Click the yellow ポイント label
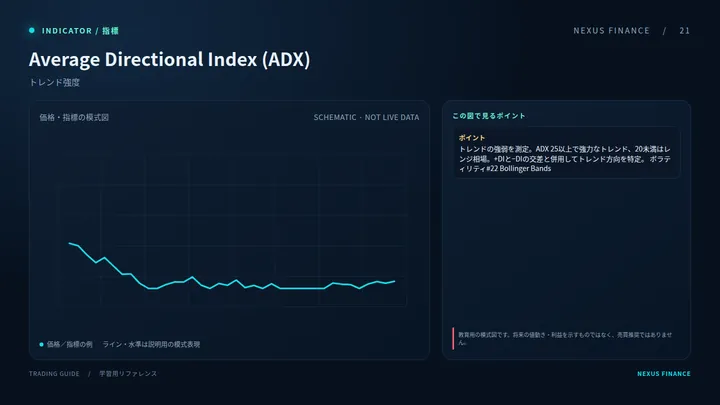The image size is (720, 405). pyautogui.click(x=472, y=138)
